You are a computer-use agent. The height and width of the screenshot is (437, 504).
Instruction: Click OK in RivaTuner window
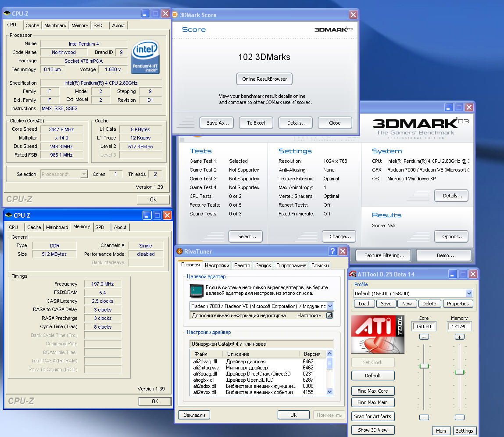(293, 415)
